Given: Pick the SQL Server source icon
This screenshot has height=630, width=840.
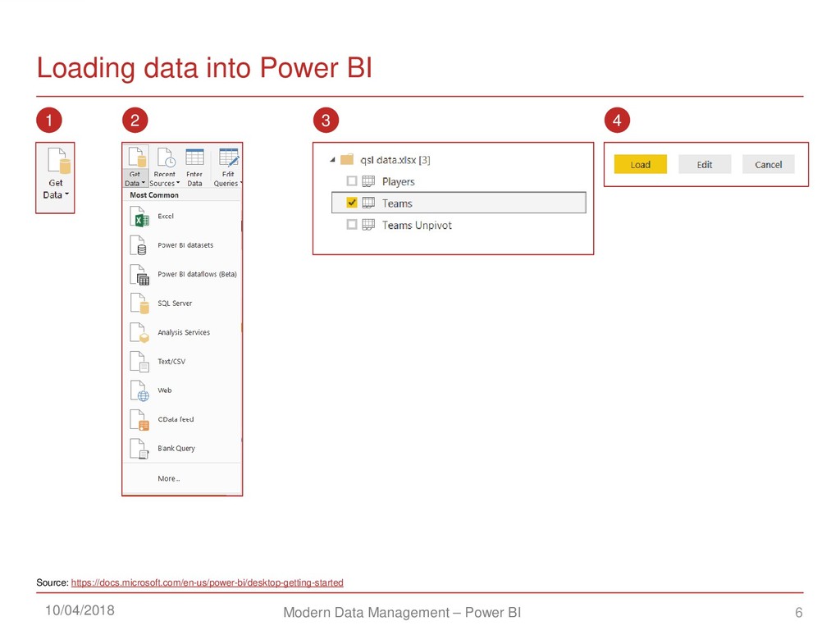Looking at the screenshot, I should coord(139,304).
